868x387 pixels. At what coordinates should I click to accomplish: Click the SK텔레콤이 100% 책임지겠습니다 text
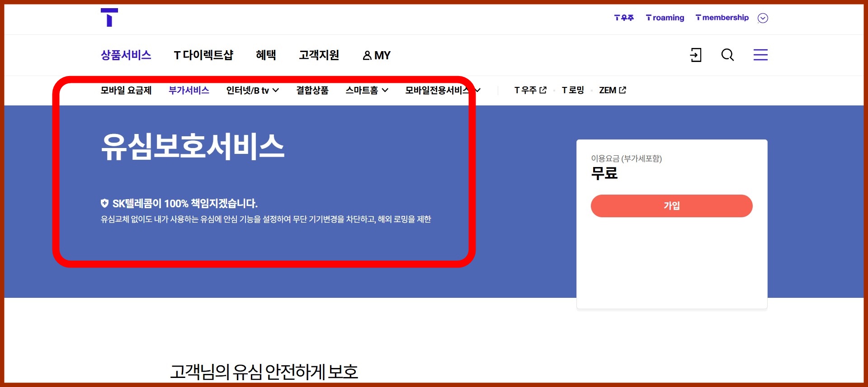click(x=185, y=203)
